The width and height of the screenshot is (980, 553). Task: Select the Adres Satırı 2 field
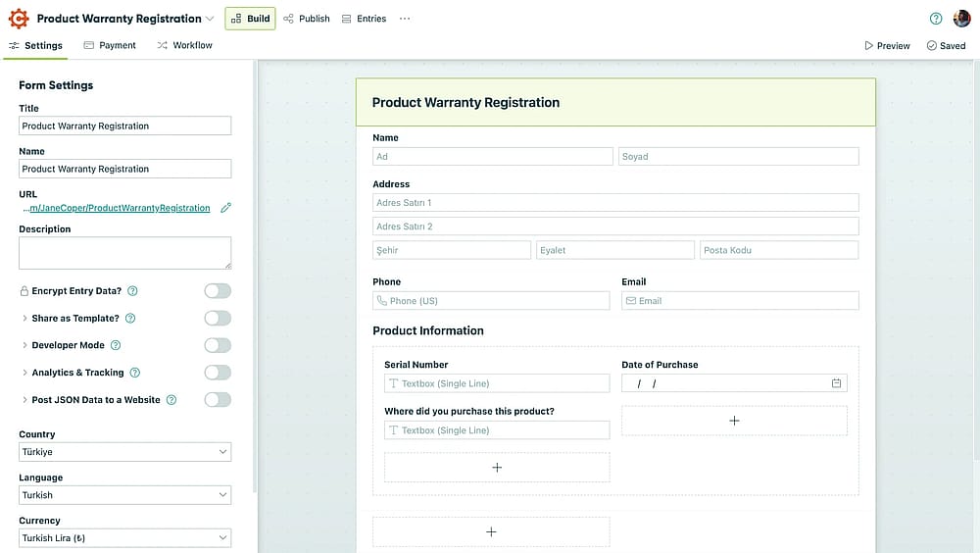(615, 226)
